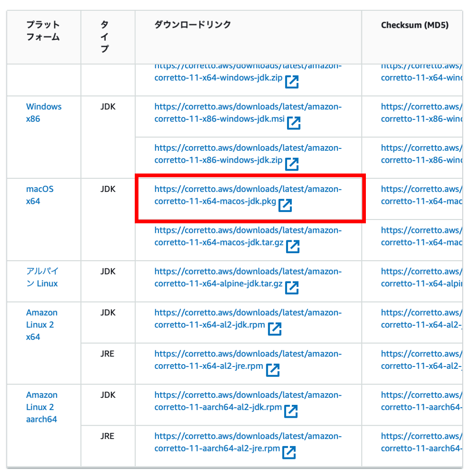Click external-link icon after x64-macos-jdk.tar.gz

(292, 247)
